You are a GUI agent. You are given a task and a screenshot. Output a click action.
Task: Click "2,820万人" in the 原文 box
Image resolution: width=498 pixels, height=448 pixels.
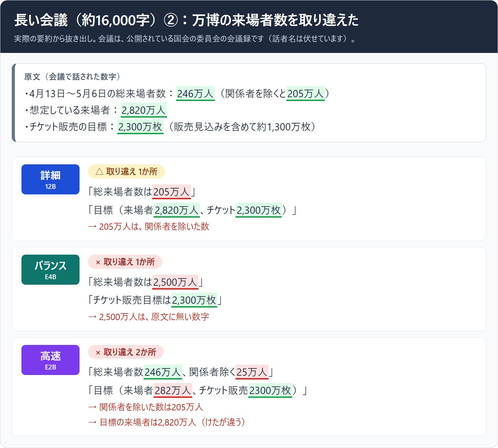click(x=144, y=110)
